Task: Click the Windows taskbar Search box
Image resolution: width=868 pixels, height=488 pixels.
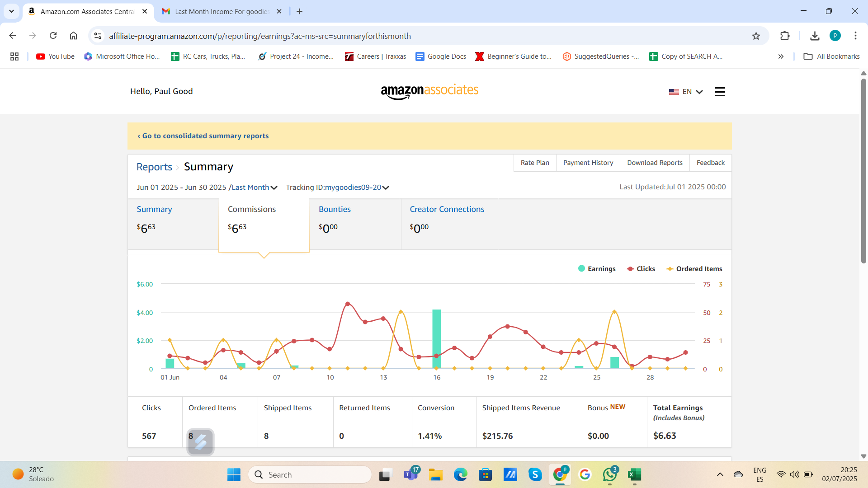Action: tap(310, 474)
